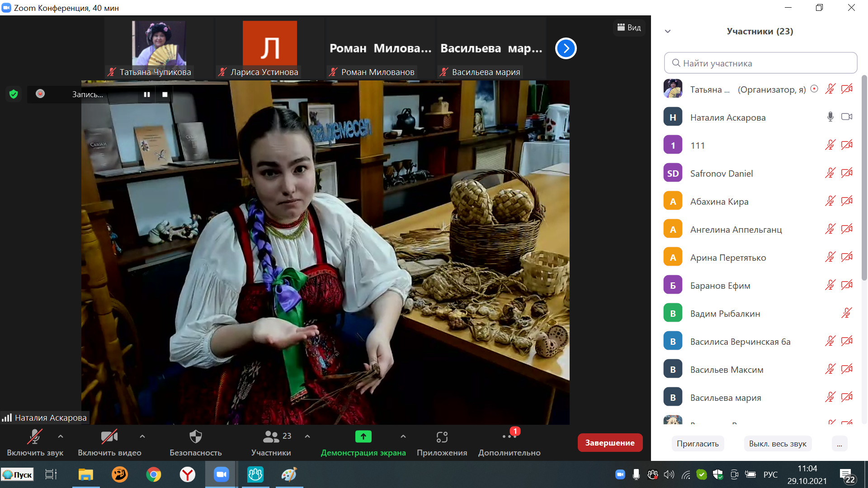The image size is (868, 488).
Task: Switch input language РУС in tray
Action: (770, 474)
